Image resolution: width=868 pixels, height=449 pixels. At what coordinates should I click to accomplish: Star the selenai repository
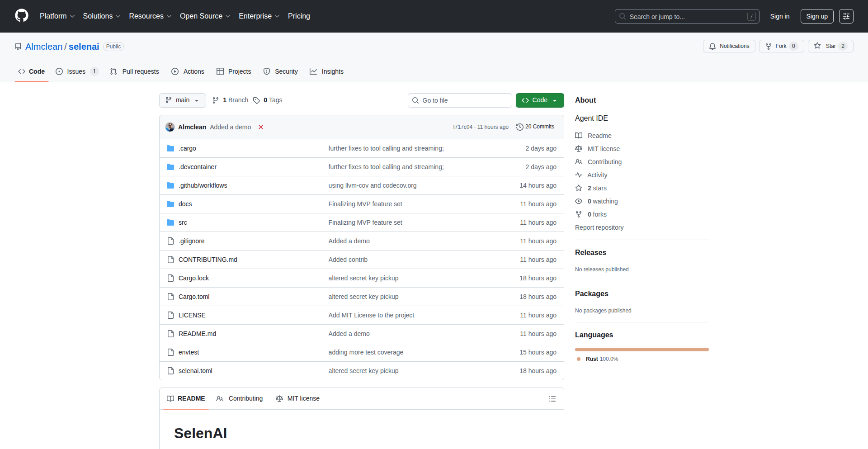pyautogui.click(x=830, y=46)
